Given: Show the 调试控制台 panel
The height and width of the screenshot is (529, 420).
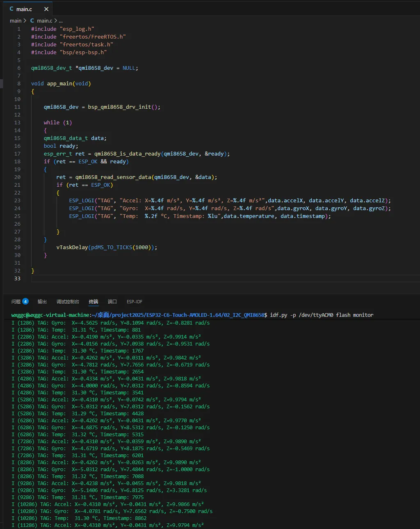Looking at the screenshot, I should (68, 302).
